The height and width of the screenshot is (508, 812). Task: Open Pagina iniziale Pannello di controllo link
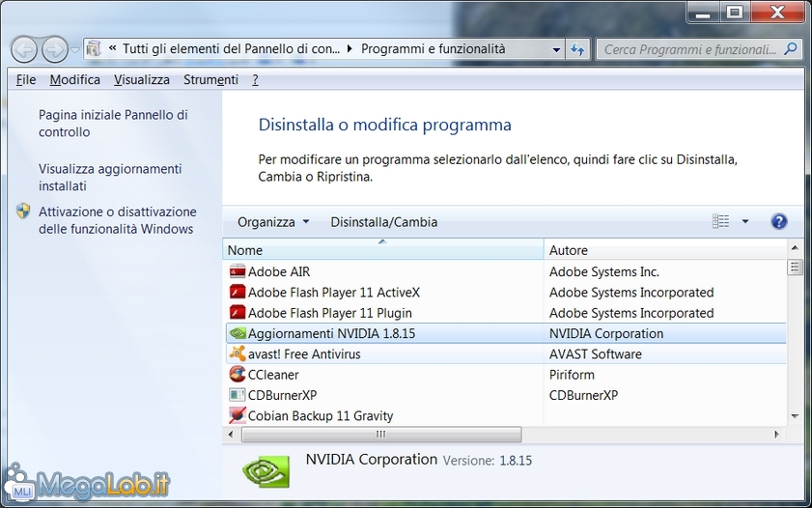point(113,124)
